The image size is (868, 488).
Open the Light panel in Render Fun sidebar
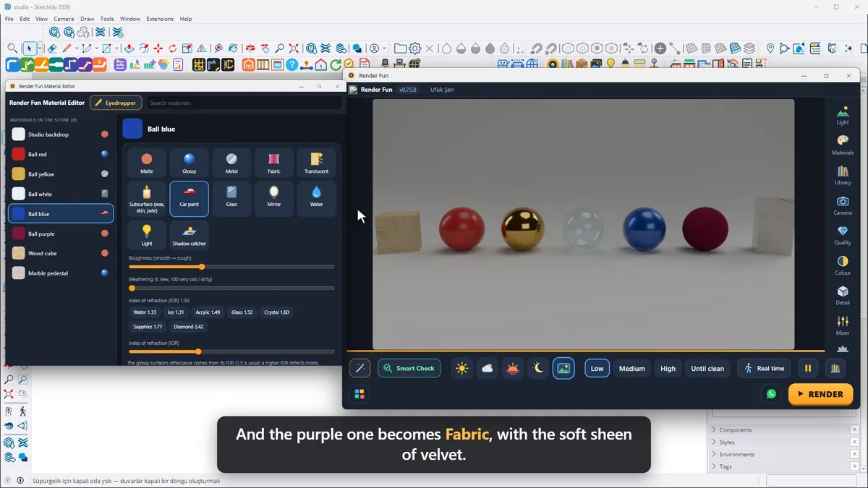(x=843, y=116)
